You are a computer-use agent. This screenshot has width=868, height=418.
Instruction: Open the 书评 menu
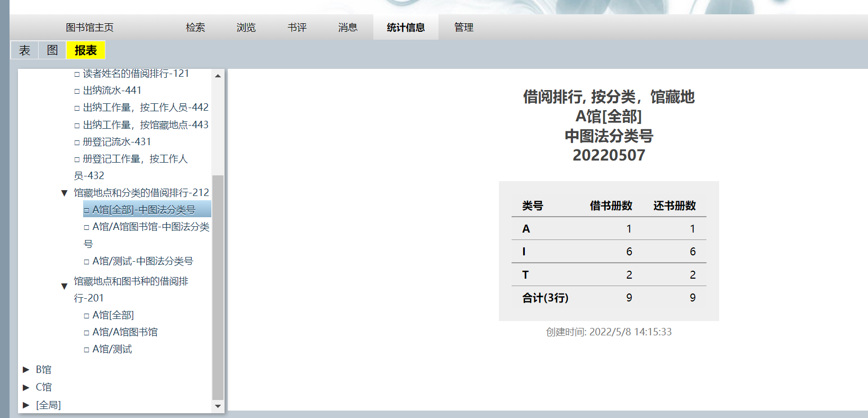point(297,28)
